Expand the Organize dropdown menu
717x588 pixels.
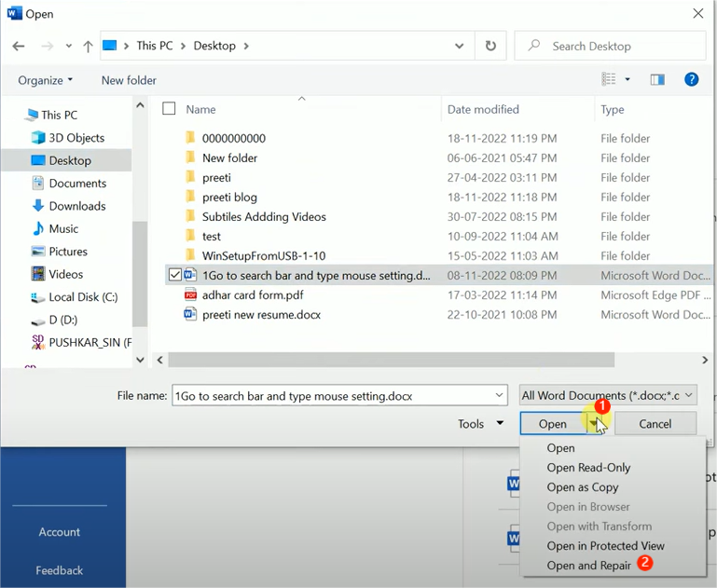click(x=45, y=80)
